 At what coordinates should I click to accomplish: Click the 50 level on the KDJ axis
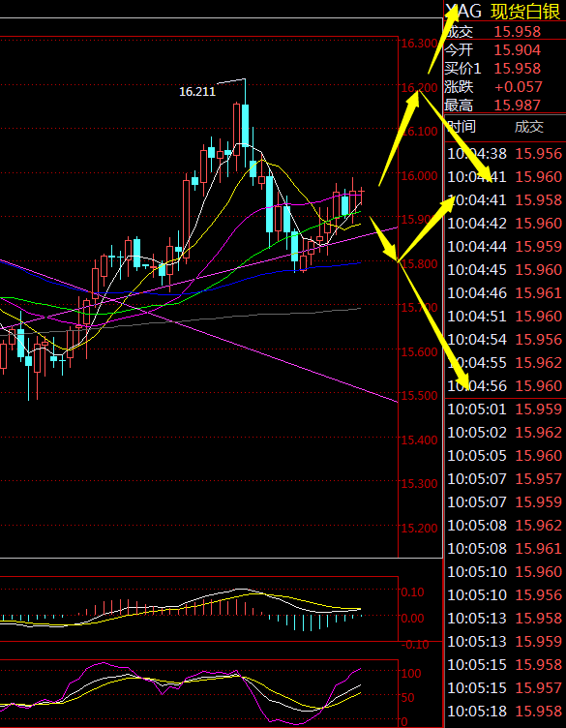pyautogui.click(x=407, y=697)
